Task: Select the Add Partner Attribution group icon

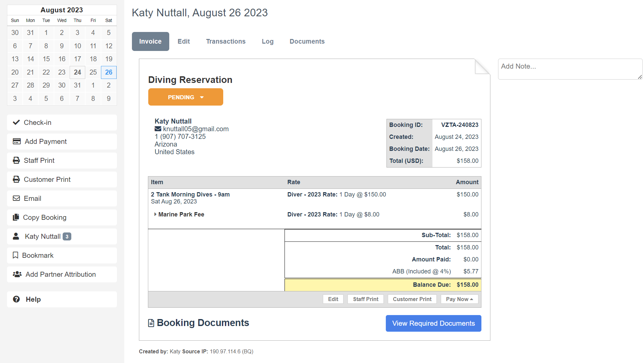Action: click(17, 274)
